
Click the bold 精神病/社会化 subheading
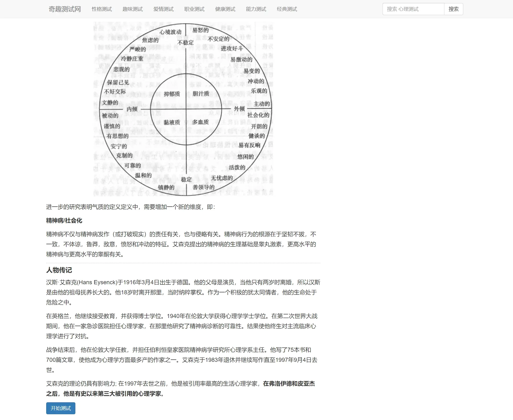(x=64, y=220)
